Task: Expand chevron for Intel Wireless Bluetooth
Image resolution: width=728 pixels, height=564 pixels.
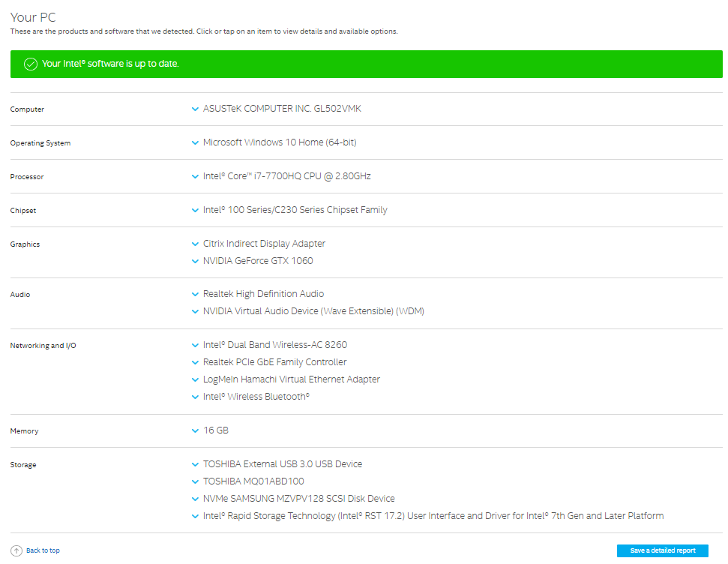Action: tap(195, 397)
